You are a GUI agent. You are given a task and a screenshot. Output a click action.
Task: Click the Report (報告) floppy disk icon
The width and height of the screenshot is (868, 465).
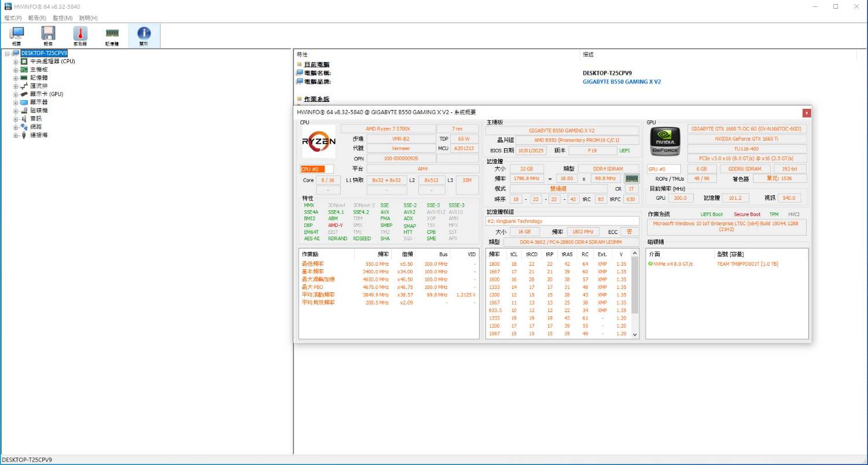point(48,35)
